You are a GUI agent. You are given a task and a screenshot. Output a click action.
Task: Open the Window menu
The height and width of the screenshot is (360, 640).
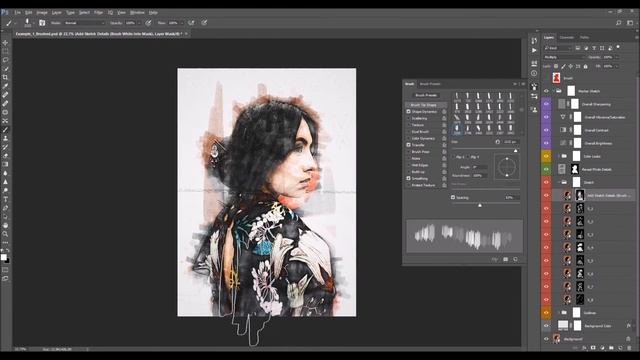[137, 13]
